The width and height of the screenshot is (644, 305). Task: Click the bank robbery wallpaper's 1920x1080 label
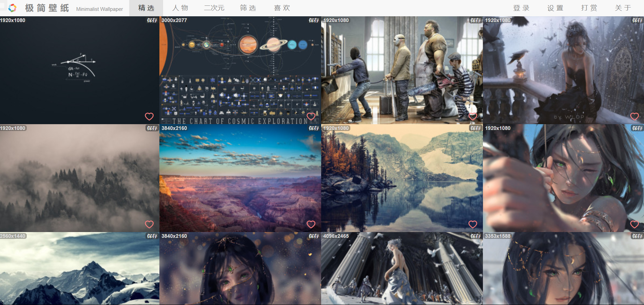336,20
